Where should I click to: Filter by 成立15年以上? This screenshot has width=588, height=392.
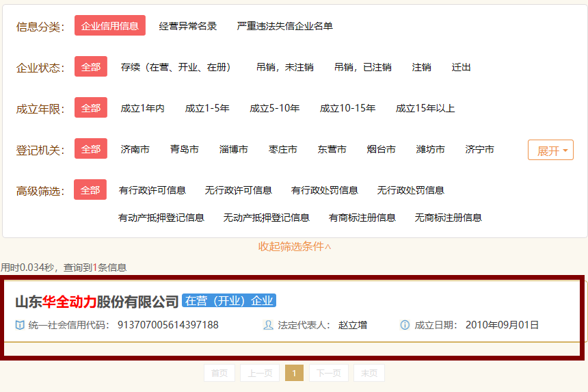(x=425, y=108)
